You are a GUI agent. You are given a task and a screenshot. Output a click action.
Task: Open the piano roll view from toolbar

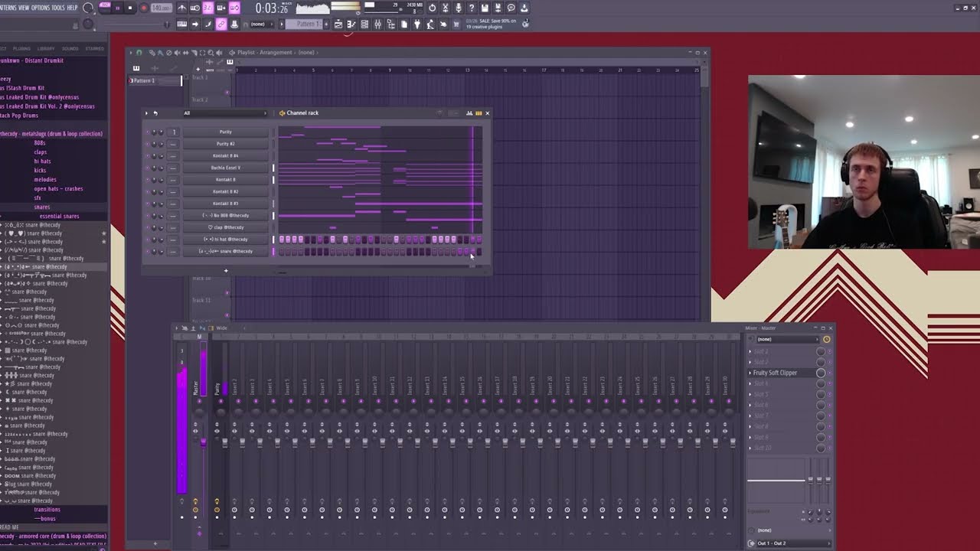click(351, 24)
